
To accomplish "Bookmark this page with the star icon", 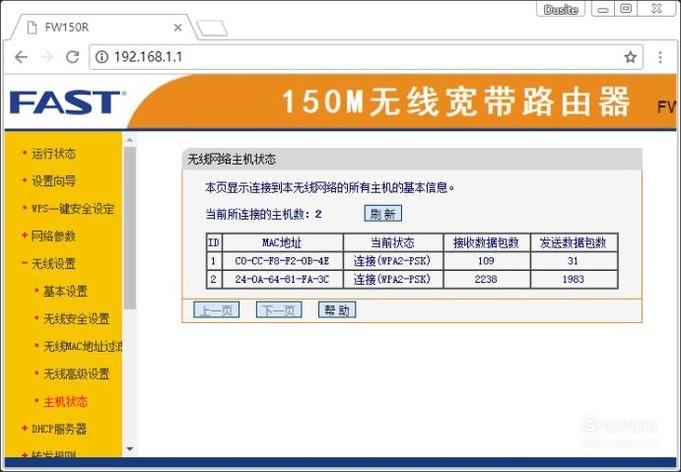I will pyautogui.click(x=630, y=57).
